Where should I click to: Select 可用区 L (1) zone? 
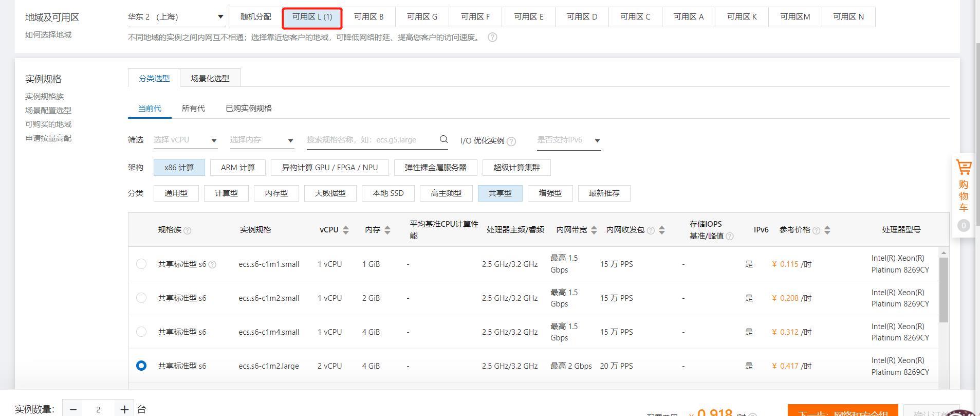[312, 17]
